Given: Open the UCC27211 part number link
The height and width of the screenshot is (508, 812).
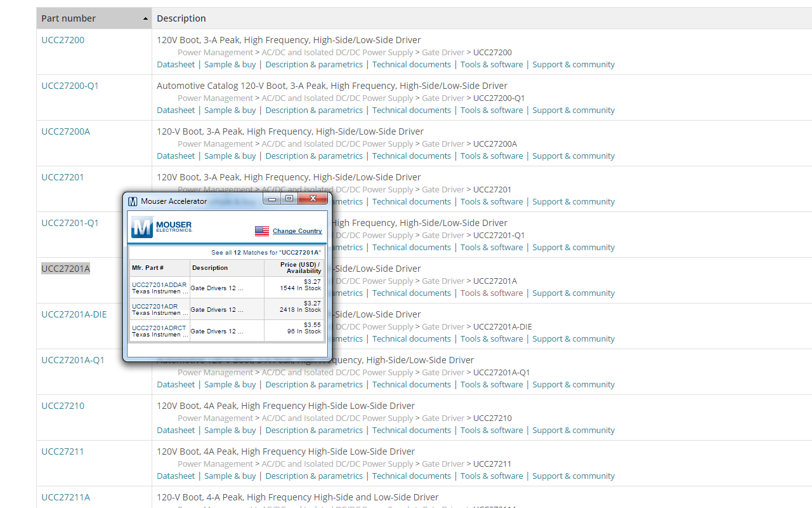Looking at the screenshot, I should point(63,451).
